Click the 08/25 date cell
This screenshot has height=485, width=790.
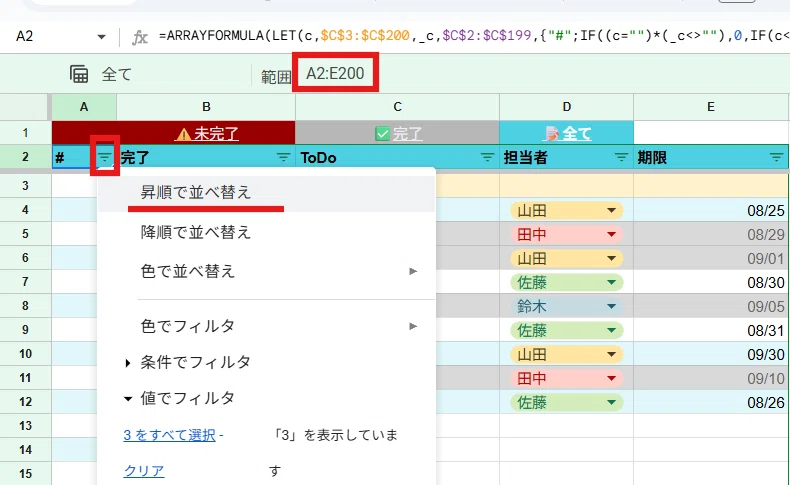711,210
